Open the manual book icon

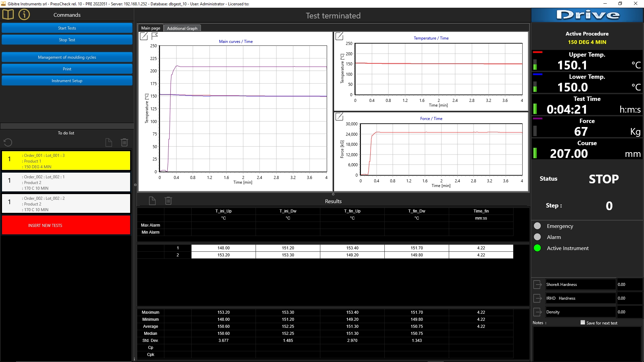click(8, 15)
